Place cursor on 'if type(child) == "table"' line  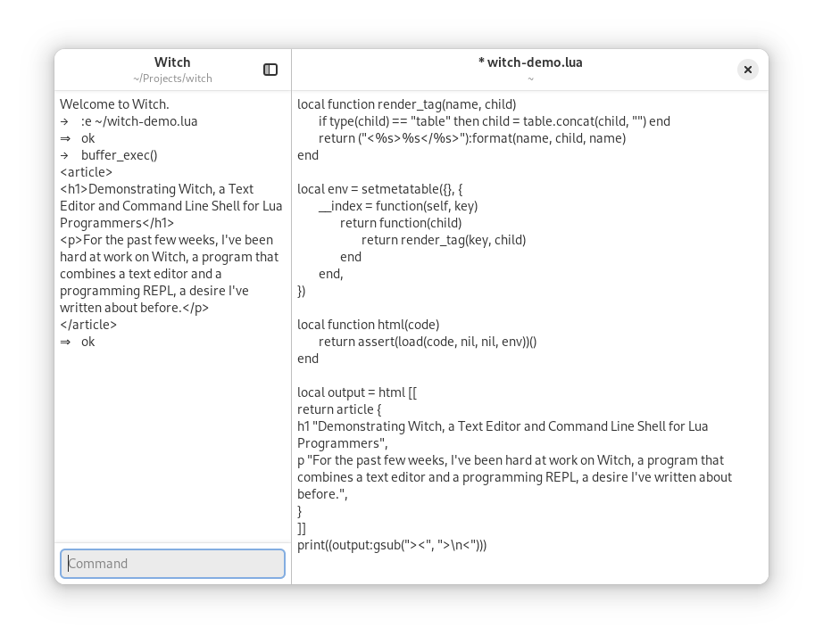coord(494,121)
